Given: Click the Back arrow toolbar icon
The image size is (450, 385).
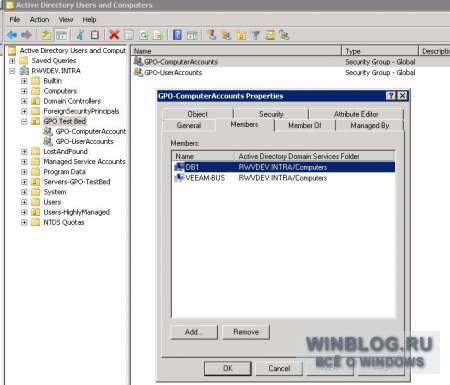Looking at the screenshot, I should point(12,35).
